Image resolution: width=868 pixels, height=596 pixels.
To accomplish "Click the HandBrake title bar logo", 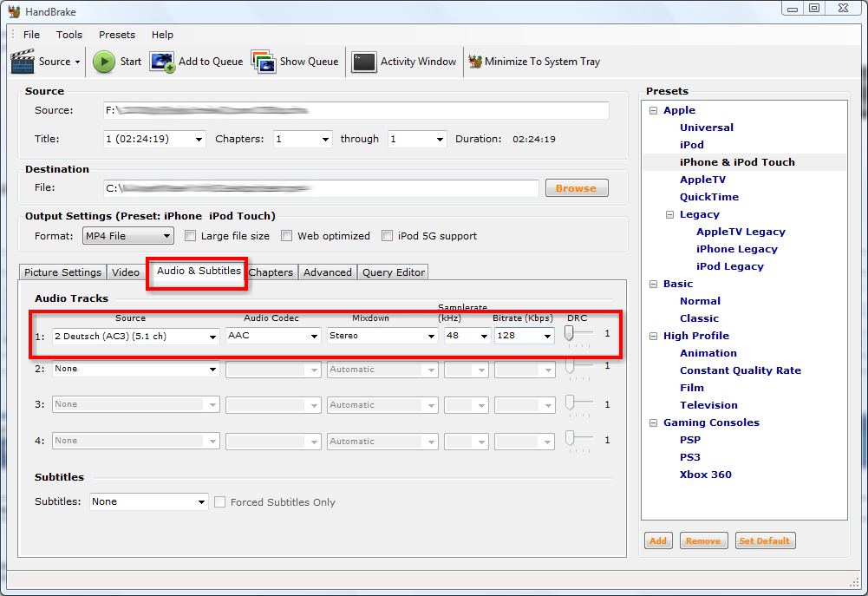I will coord(14,11).
